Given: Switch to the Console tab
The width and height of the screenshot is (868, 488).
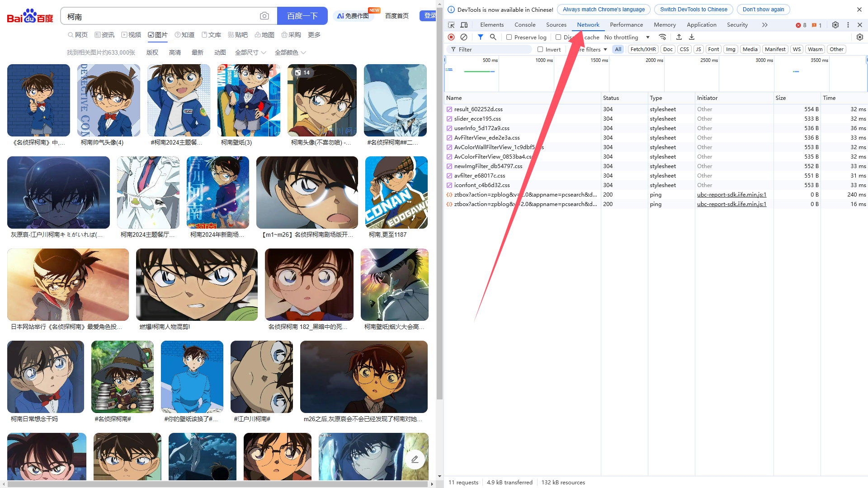Looking at the screenshot, I should tap(525, 25).
